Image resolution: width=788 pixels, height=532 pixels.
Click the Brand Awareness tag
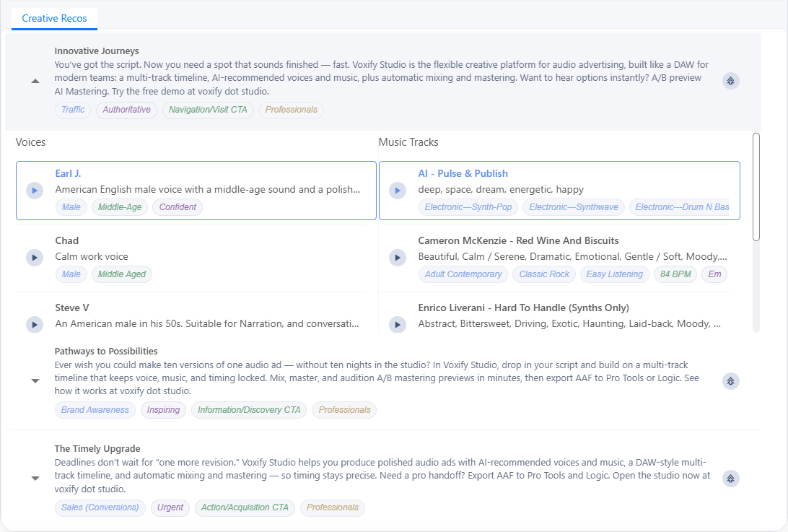pos(95,410)
